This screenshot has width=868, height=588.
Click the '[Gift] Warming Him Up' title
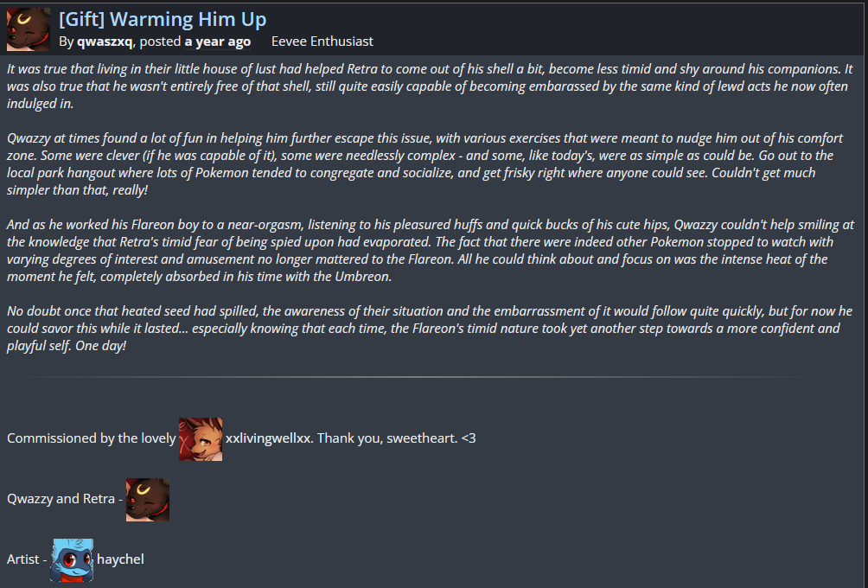(163, 19)
